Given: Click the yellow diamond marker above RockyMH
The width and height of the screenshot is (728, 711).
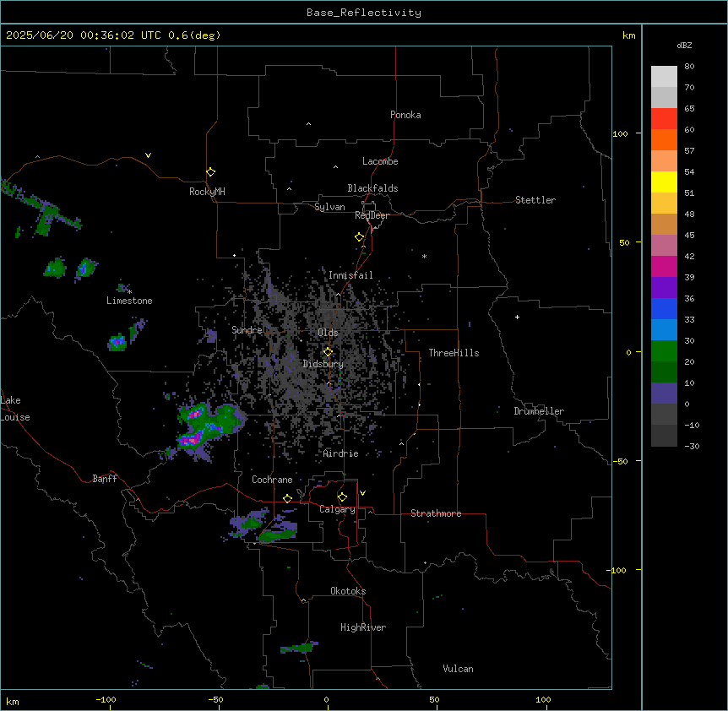Looking at the screenshot, I should (210, 172).
